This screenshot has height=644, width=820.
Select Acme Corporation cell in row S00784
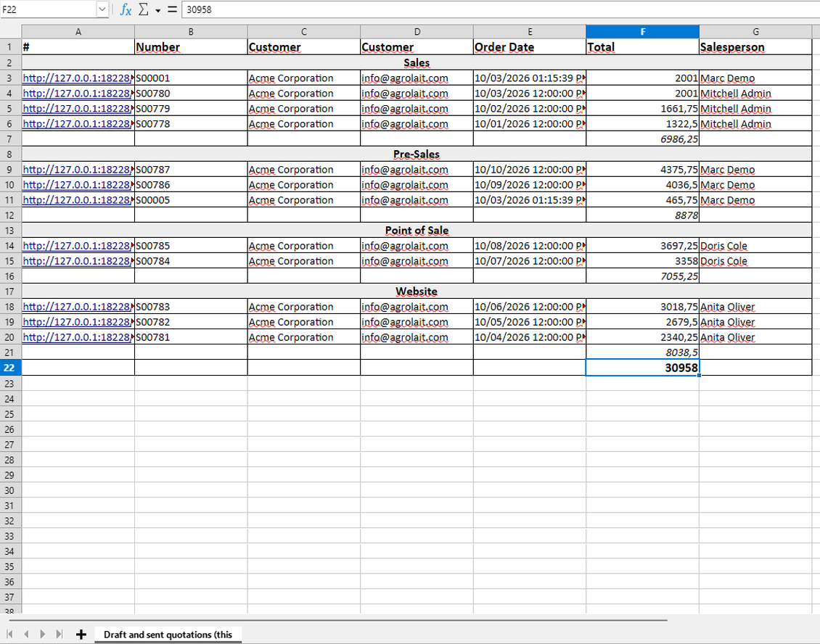(304, 261)
